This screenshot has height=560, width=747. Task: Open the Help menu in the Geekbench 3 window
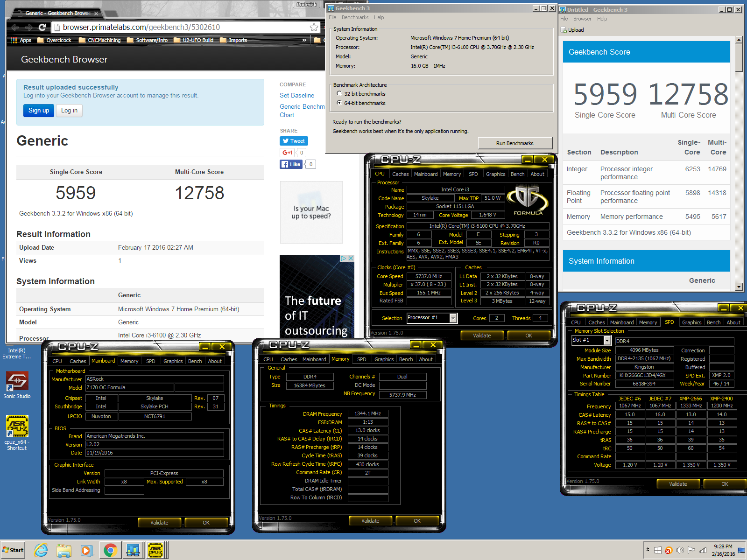click(379, 18)
